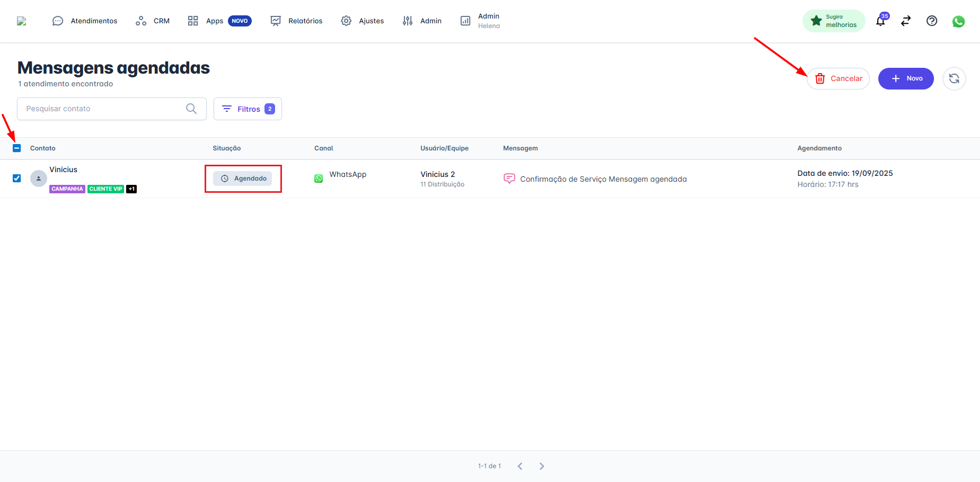Uncheck the Vinicius row checkbox

[x=17, y=178]
